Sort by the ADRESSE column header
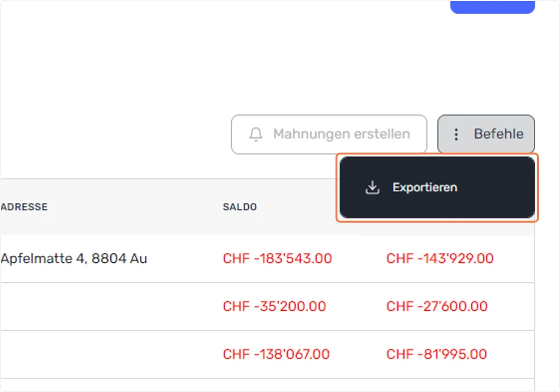Image resolution: width=560 pixels, height=392 pixels. coord(24,207)
